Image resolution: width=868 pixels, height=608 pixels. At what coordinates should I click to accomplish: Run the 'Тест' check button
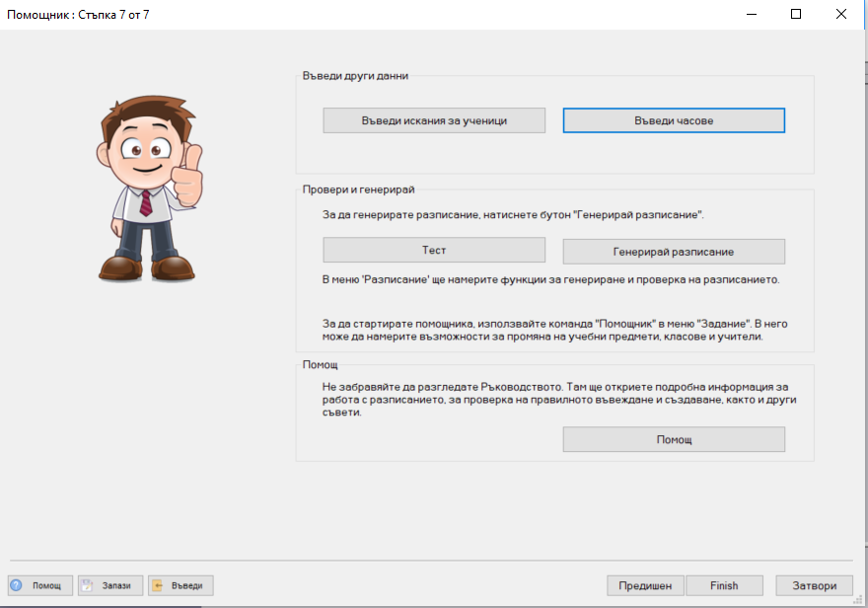[x=434, y=251]
